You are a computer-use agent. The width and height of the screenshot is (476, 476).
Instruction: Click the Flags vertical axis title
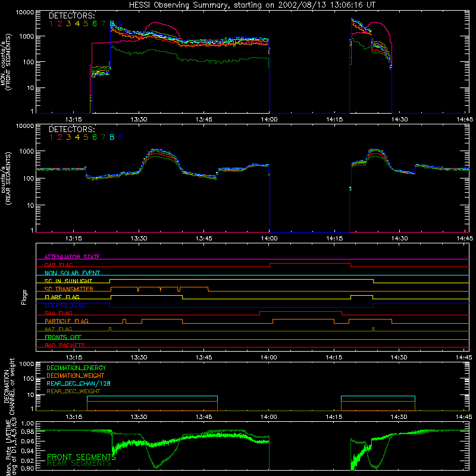pyautogui.click(x=24, y=297)
